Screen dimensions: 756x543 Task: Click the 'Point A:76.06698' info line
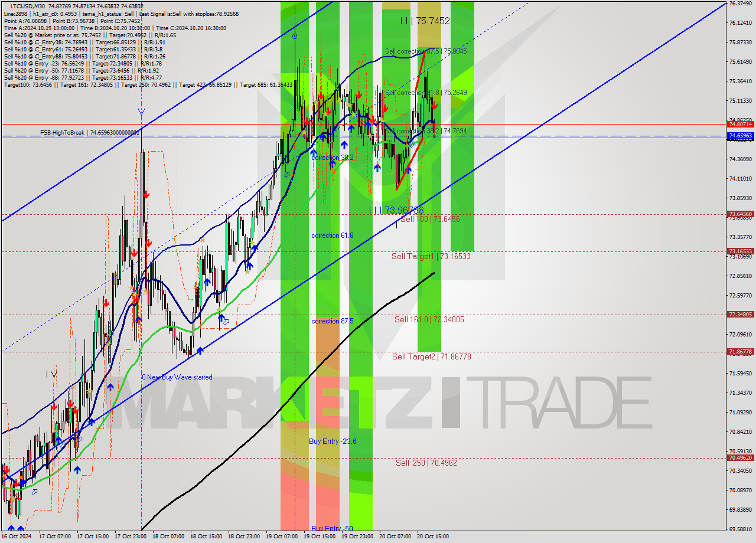tap(71, 21)
